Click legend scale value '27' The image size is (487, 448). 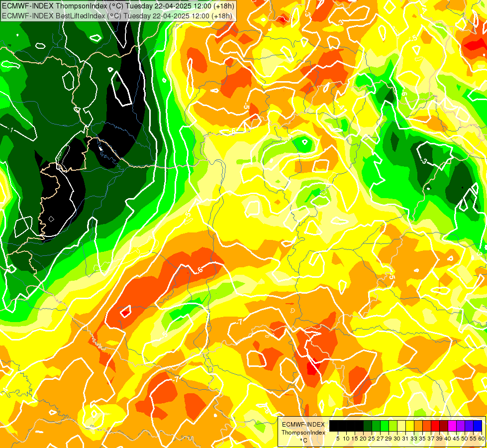(x=380, y=439)
